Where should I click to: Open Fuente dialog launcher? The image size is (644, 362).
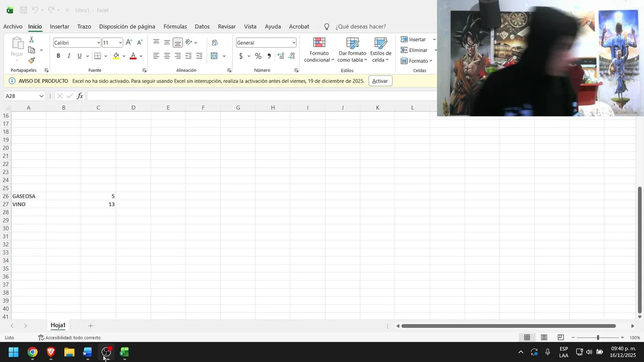point(144,70)
